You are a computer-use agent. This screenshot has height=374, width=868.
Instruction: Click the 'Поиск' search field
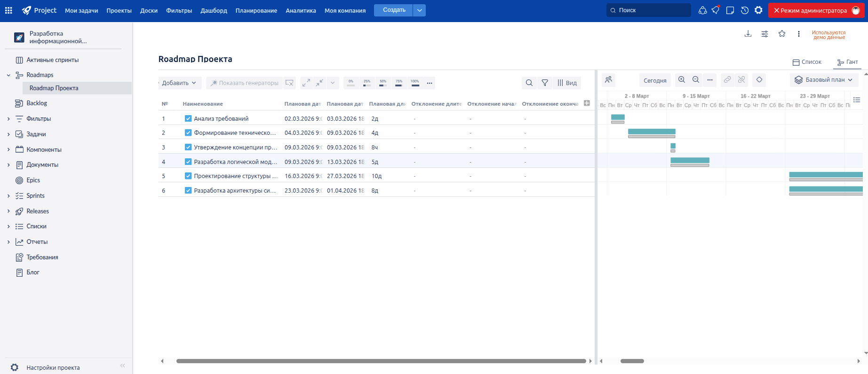649,10
